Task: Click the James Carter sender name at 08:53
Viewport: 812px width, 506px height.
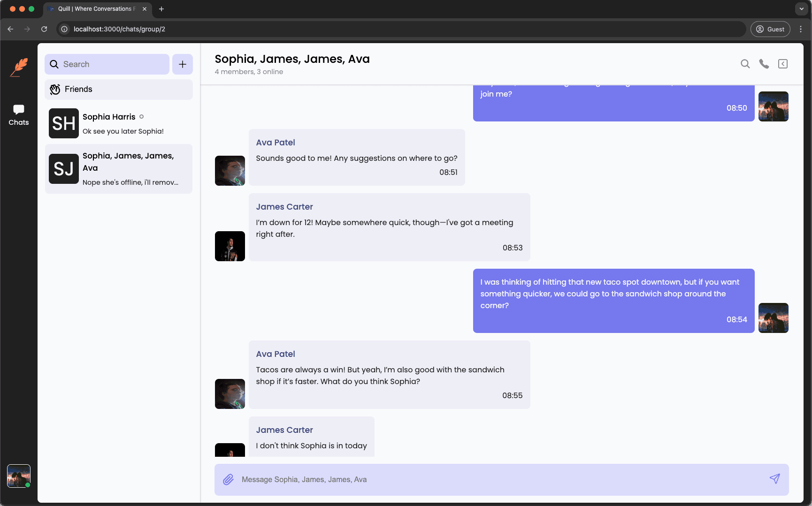Action: pos(284,207)
